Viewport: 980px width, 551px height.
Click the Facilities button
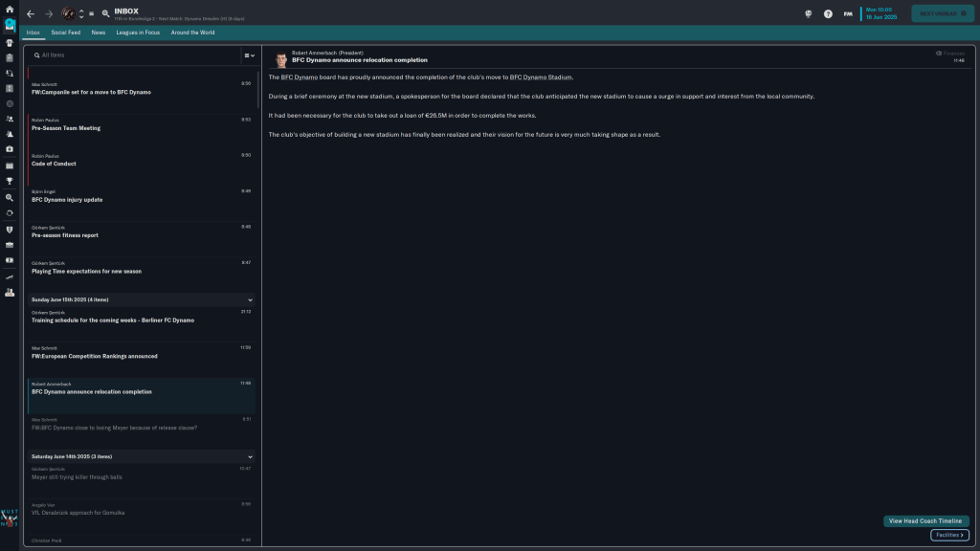point(948,536)
